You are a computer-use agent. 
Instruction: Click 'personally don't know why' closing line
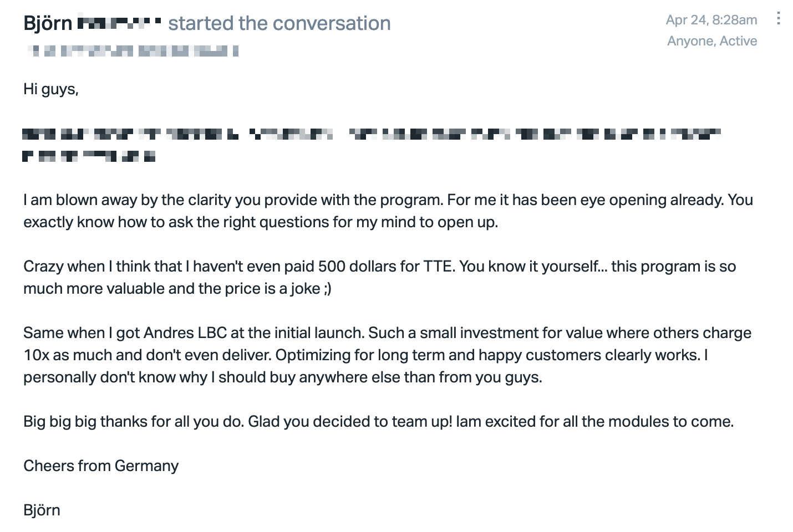coord(283,377)
